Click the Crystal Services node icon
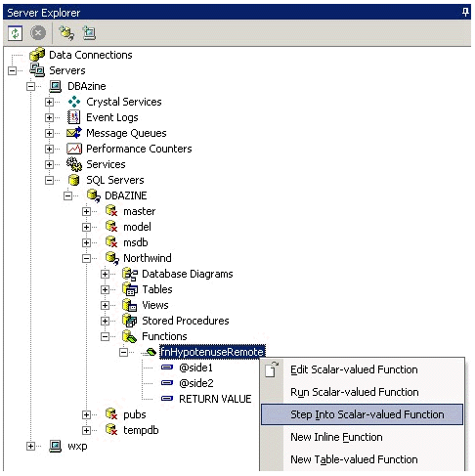 point(74,102)
